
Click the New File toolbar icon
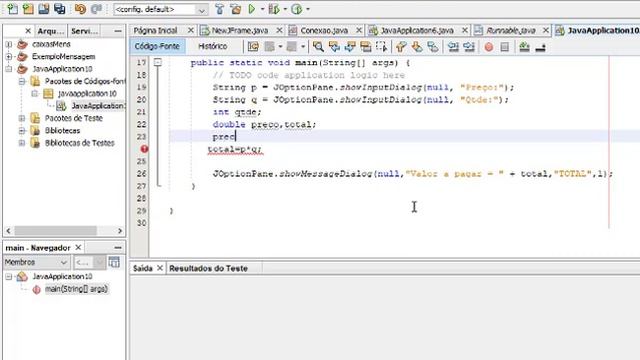pyautogui.click(x=13, y=9)
